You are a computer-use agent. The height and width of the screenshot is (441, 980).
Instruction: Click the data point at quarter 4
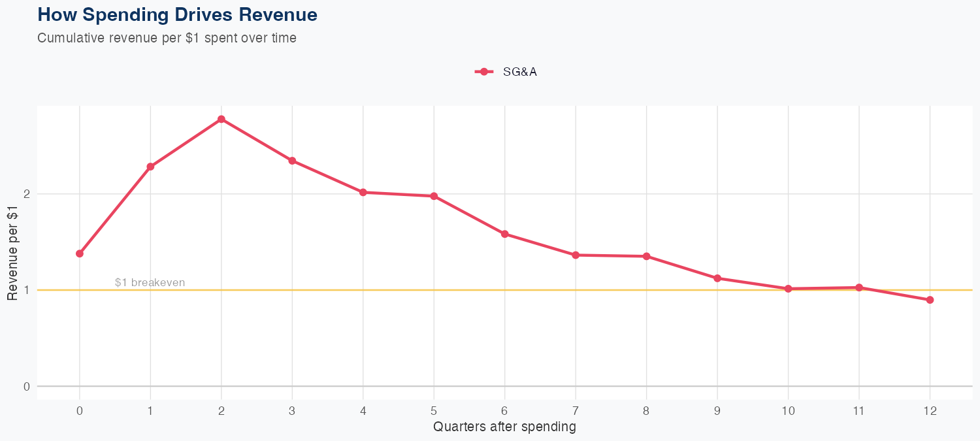pyautogui.click(x=363, y=192)
